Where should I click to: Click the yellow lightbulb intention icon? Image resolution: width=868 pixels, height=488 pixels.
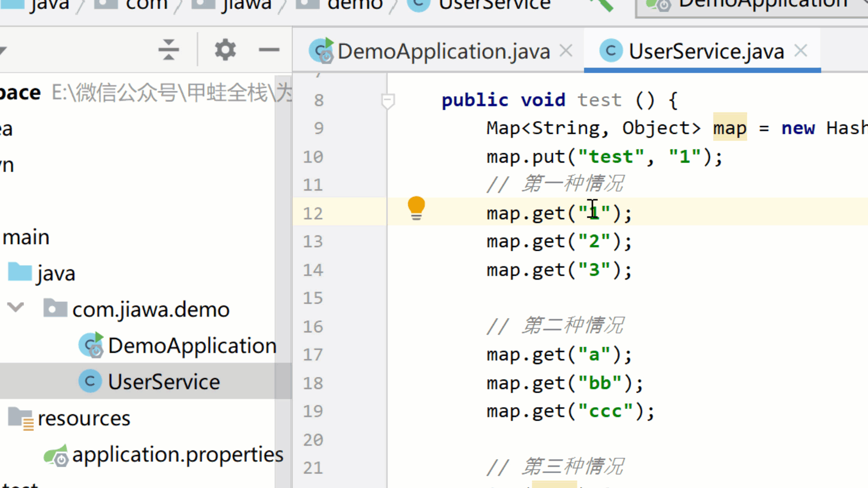tap(416, 207)
